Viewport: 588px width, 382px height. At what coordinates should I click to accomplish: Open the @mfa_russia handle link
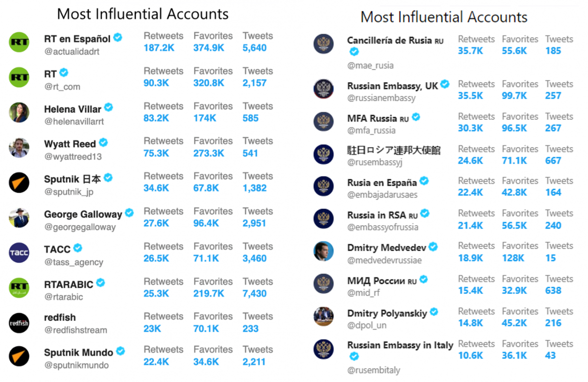371,130
